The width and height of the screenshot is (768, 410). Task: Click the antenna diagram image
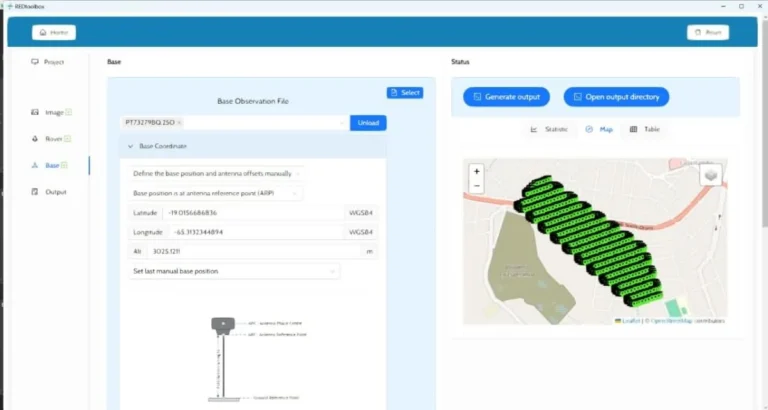257,359
